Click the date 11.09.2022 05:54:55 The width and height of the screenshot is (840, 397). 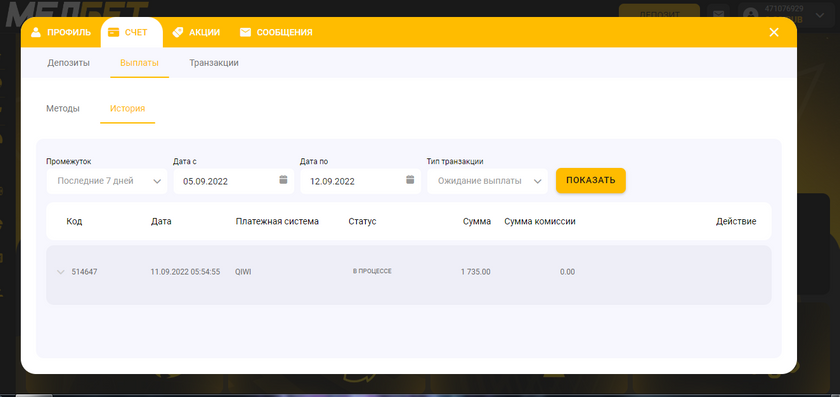pos(185,272)
